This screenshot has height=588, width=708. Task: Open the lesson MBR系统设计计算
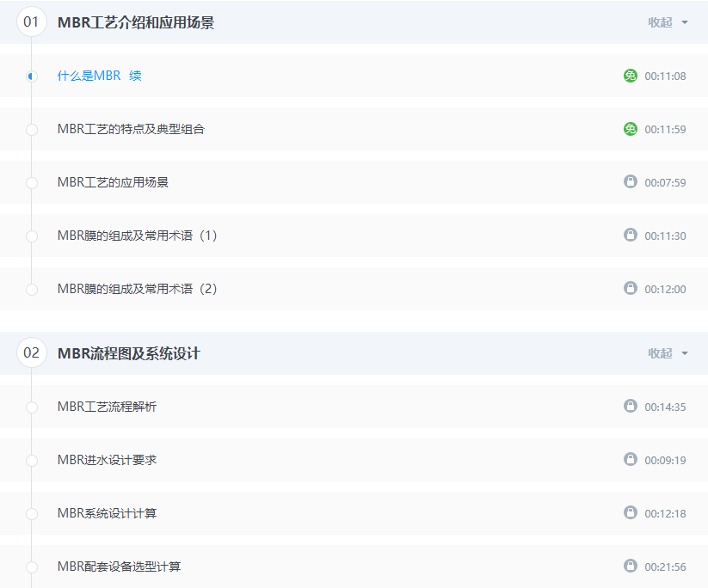[x=107, y=513]
